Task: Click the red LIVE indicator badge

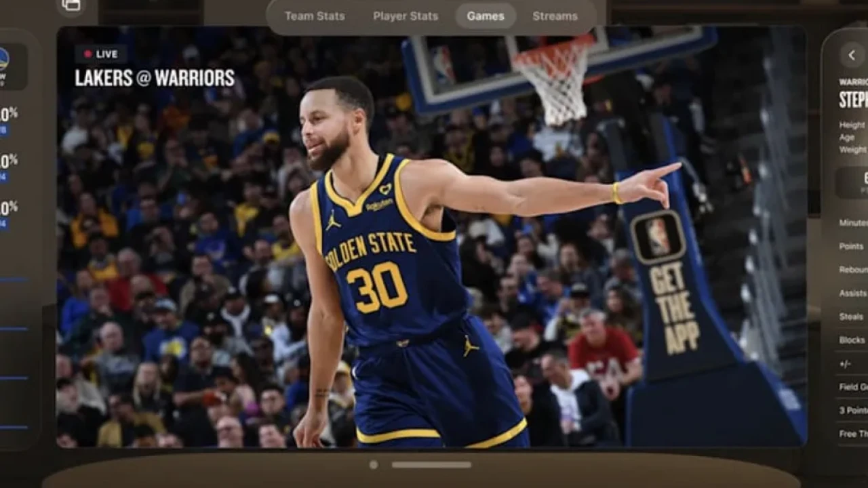Action: pos(100,54)
